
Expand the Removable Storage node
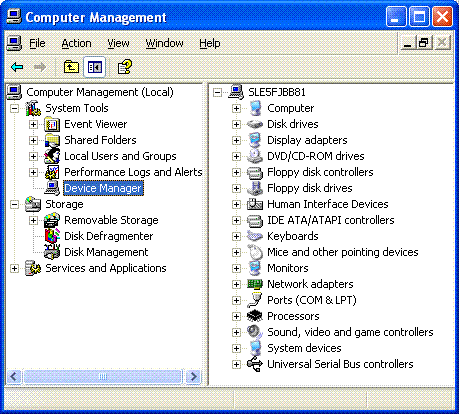pyautogui.click(x=33, y=220)
